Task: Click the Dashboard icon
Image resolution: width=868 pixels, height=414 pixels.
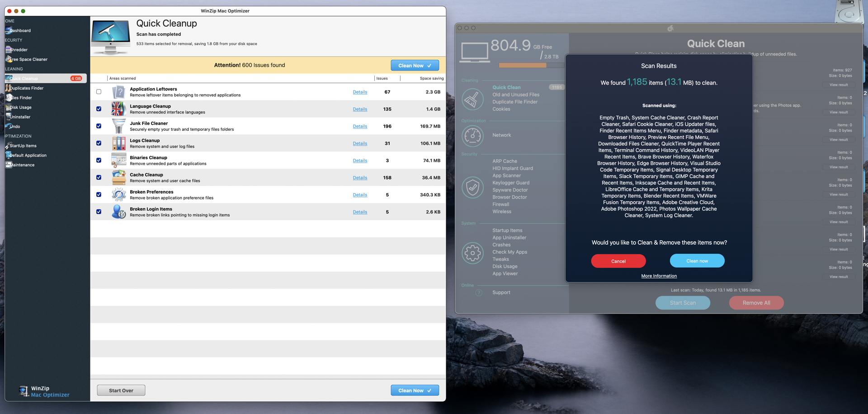Action: (20, 30)
